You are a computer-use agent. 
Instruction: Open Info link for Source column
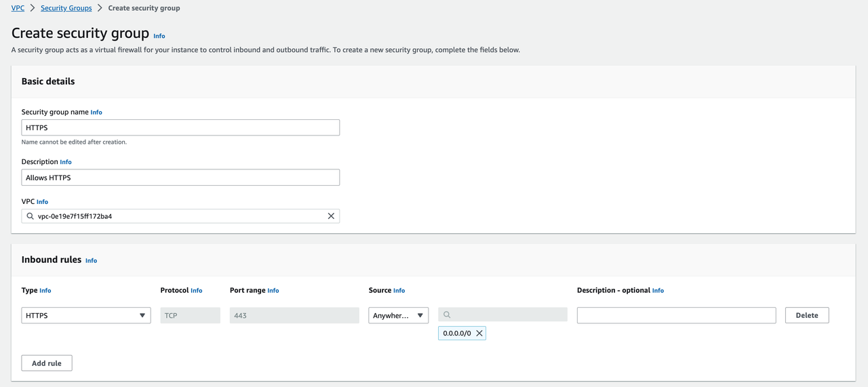tap(399, 291)
